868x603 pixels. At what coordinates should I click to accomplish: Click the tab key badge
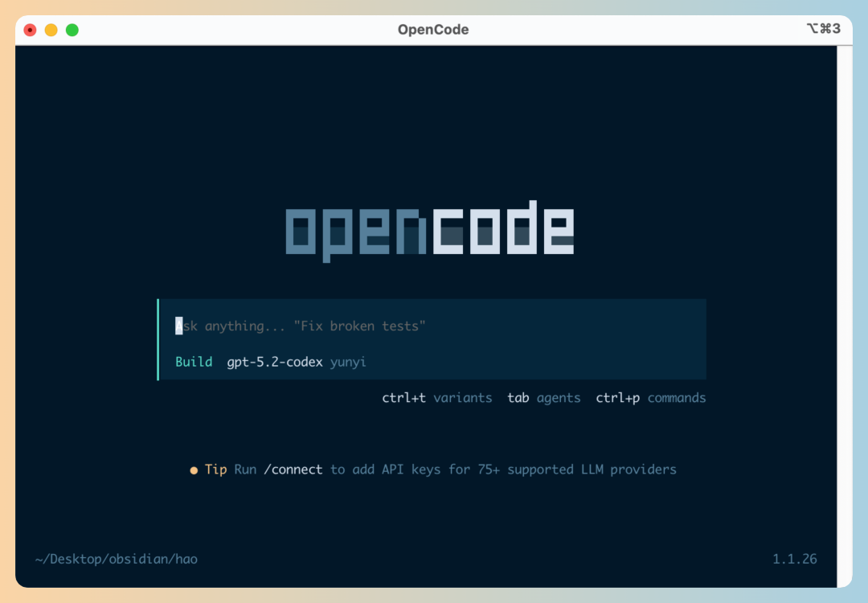[518, 397]
